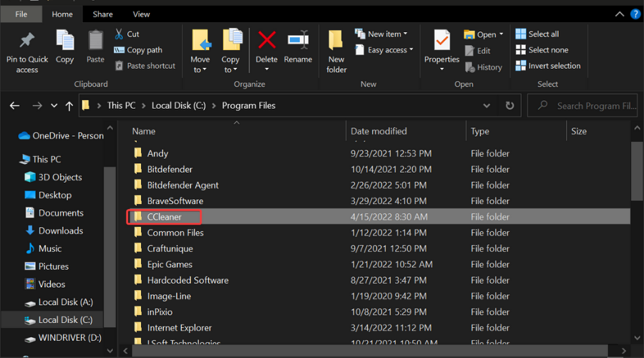Screen dimensions: 644x358
Task: Open Videos in the sidebar
Action: 45,284
